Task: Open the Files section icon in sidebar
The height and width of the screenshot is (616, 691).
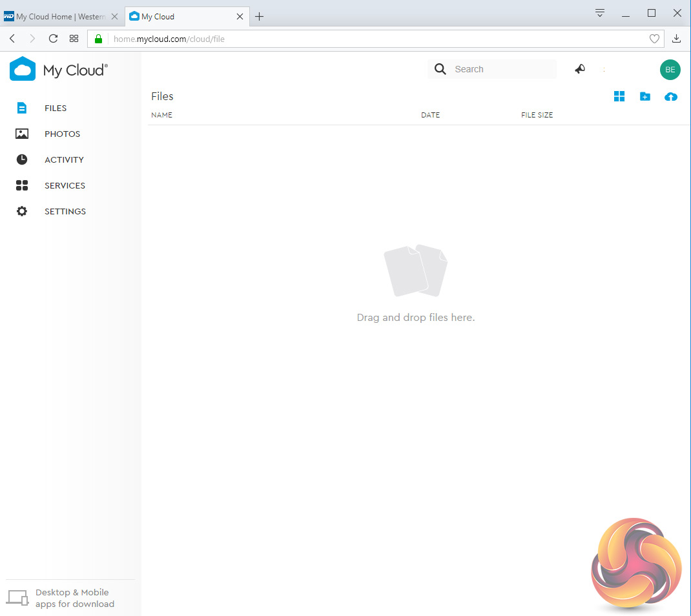Action: pyautogui.click(x=21, y=108)
